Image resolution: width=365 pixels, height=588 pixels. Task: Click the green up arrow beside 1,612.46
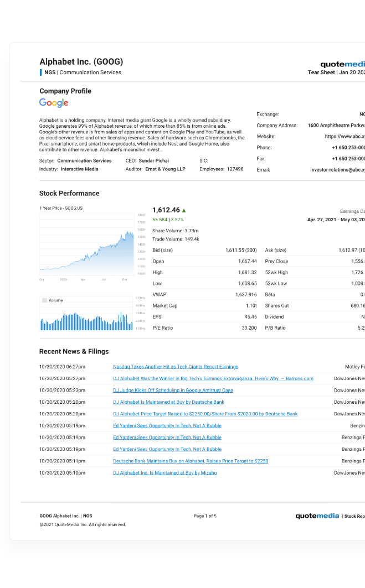(x=184, y=210)
